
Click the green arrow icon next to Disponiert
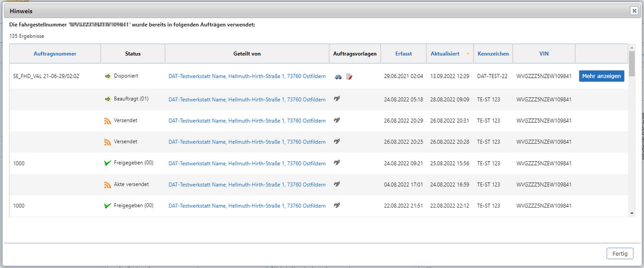(107, 76)
